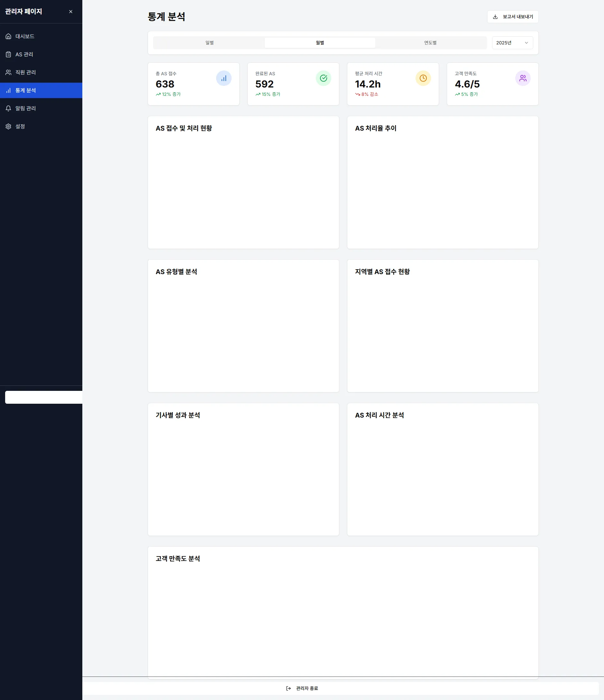Click the white box at sidebar bottom
The height and width of the screenshot is (700, 604).
click(x=43, y=397)
